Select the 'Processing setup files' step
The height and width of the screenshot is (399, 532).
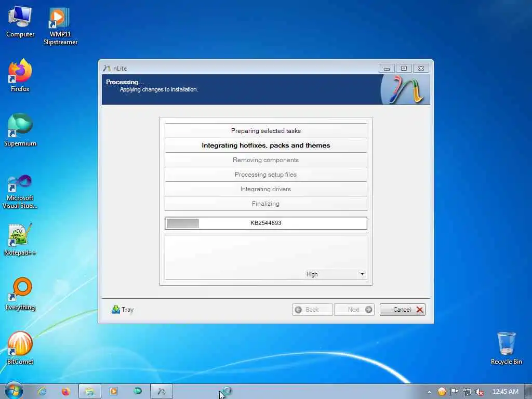[x=265, y=175]
